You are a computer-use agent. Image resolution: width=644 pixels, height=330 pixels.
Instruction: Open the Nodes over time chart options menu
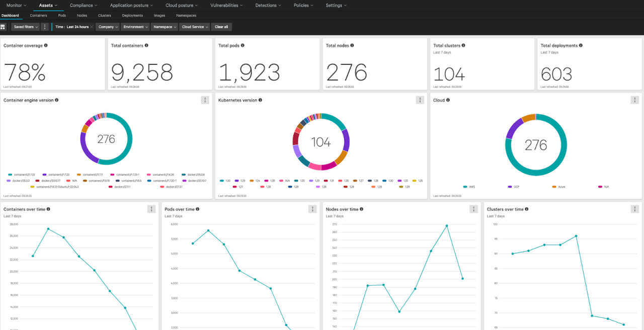pyautogui.click(x=473, y=209)
